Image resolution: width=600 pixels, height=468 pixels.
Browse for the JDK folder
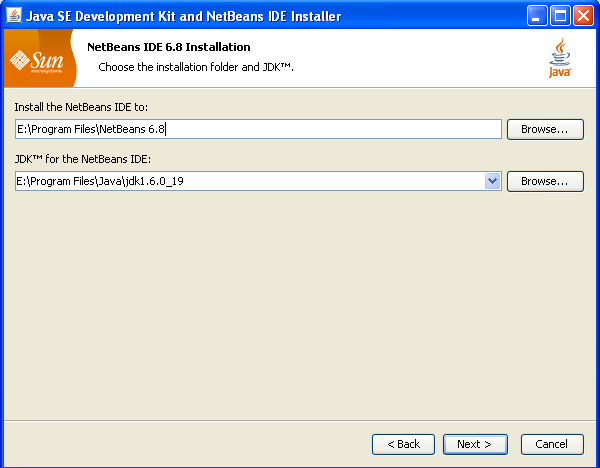(545, 181)
